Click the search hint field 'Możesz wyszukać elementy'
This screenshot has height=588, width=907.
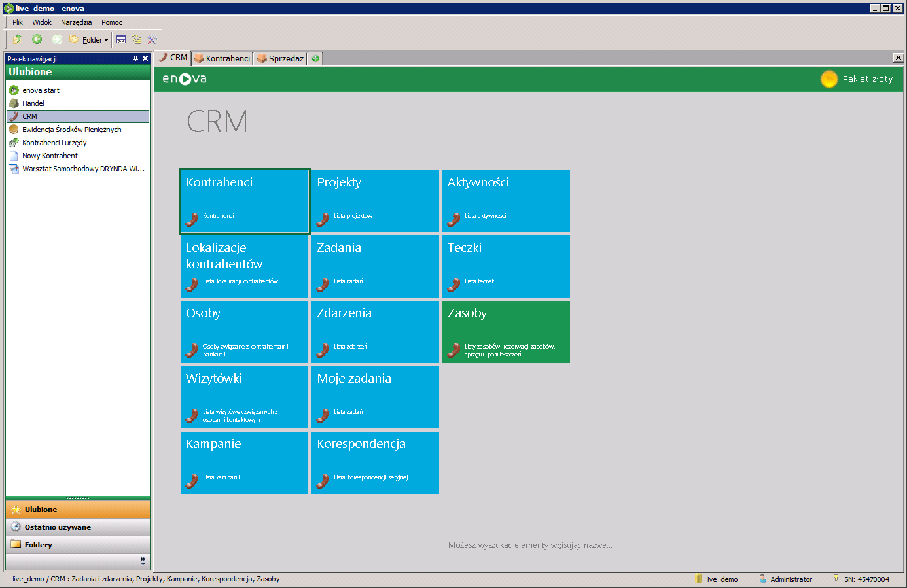(x=530, y=545)
